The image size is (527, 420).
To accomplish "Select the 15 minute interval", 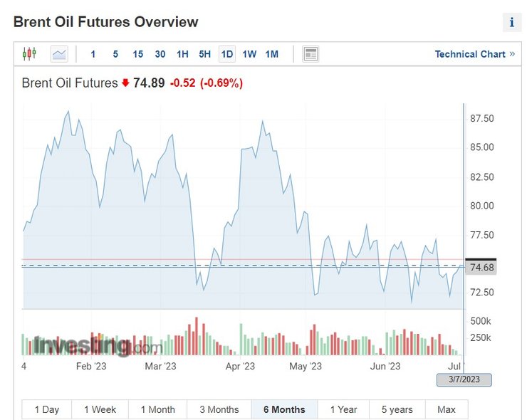I will pos(137,54).
